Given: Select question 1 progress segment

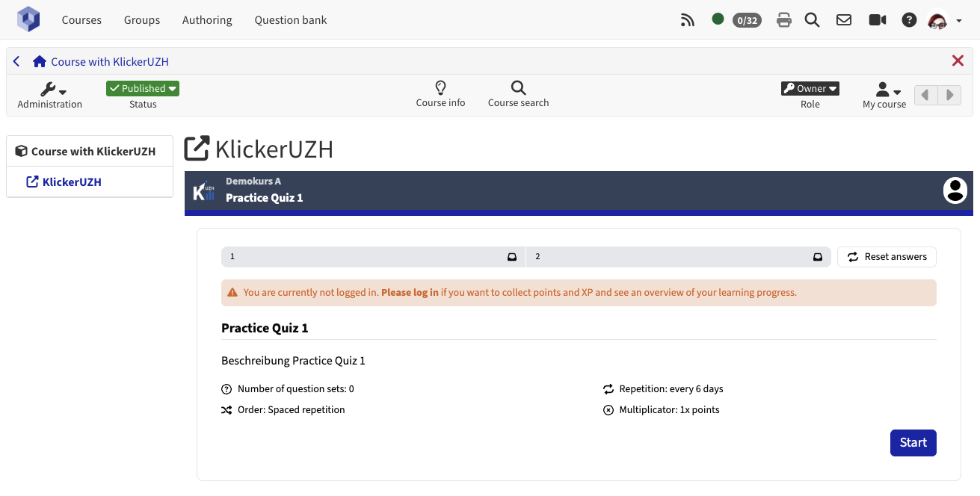Looking at the screenshot, I should click(373, 257).
